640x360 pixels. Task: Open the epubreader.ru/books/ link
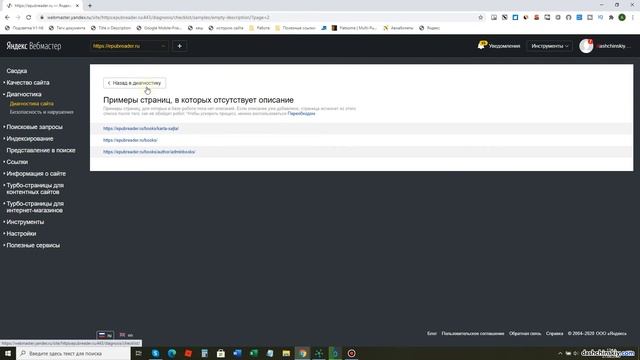point(130,140)
